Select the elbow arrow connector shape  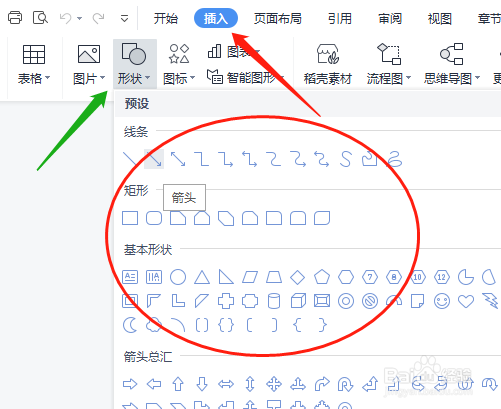pos(226,159)
